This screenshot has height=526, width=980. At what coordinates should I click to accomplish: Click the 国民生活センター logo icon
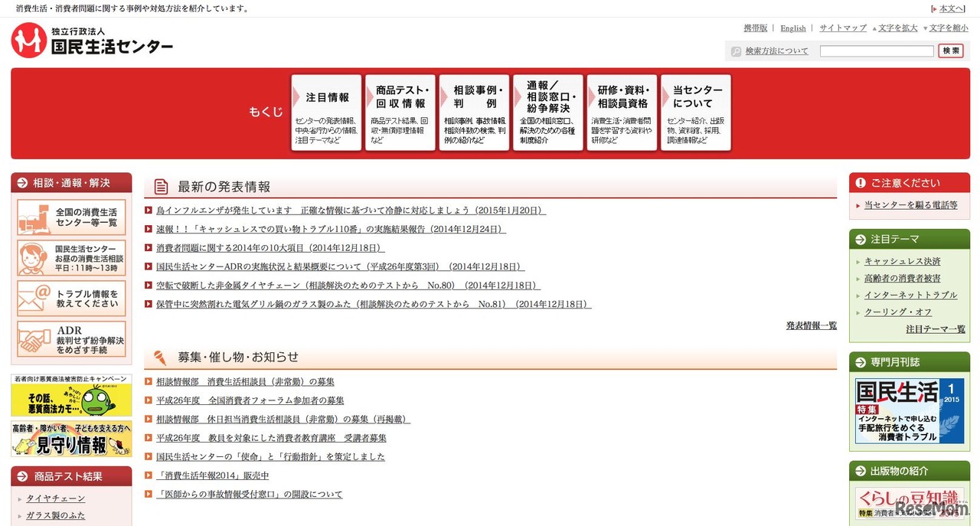pos(29,40)
